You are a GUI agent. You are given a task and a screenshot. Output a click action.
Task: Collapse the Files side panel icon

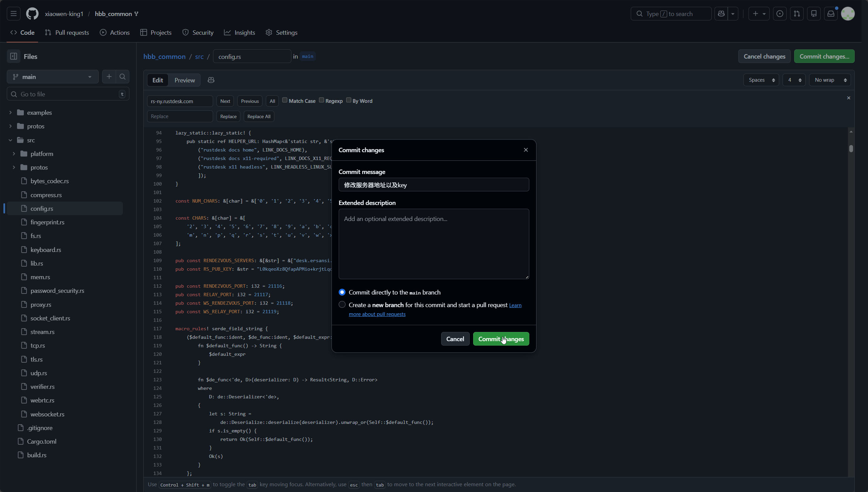[14, 57]
